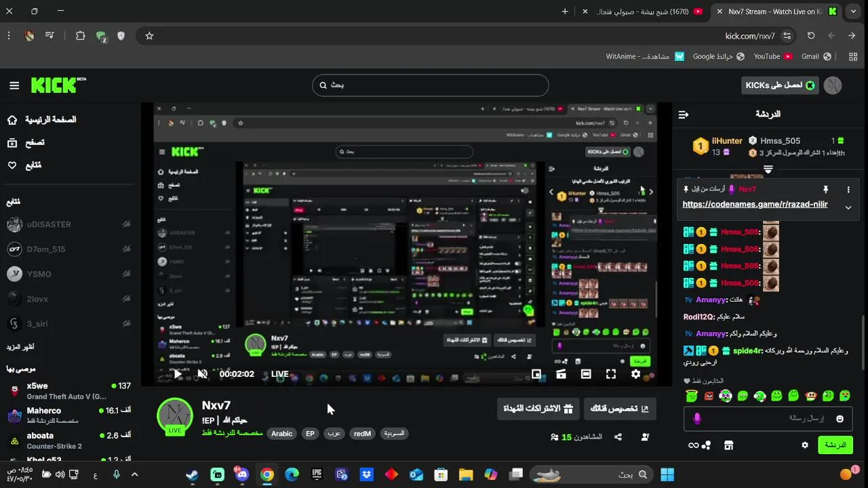Share the stream via share icon
The image size is (868, 488).
tap(618, 437)
